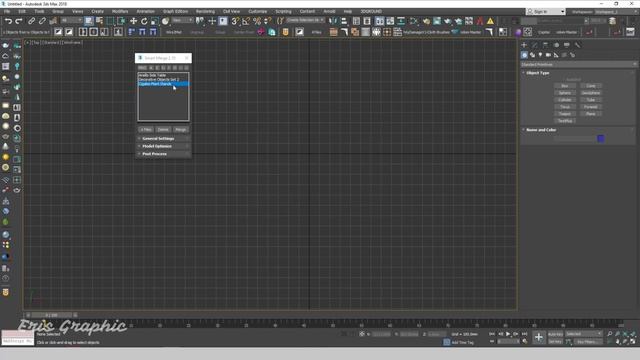Viewport: 640px width, 360px height.
Task: Select the Lights category icon
Action: [540, 55]
